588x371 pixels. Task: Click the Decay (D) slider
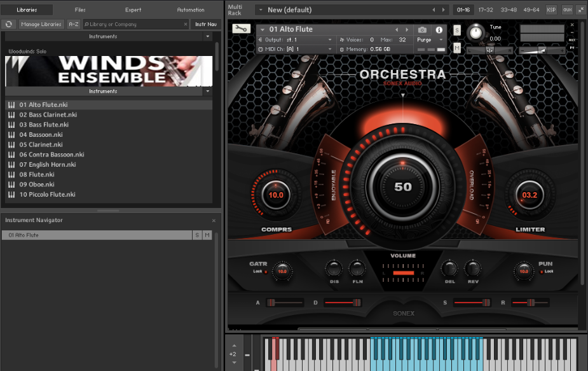click(x=343, y=302)
